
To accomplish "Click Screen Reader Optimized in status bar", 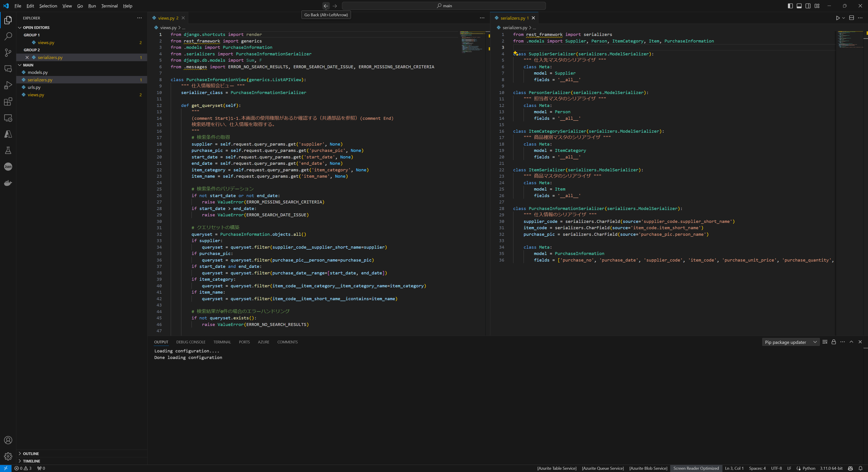I will click(x=696, y=468).
